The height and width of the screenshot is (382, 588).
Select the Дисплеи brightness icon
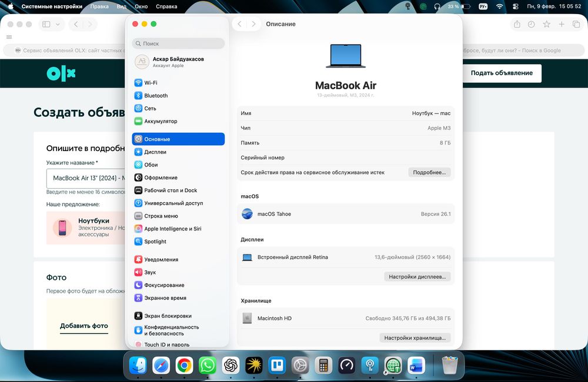(x=138, y=152)
